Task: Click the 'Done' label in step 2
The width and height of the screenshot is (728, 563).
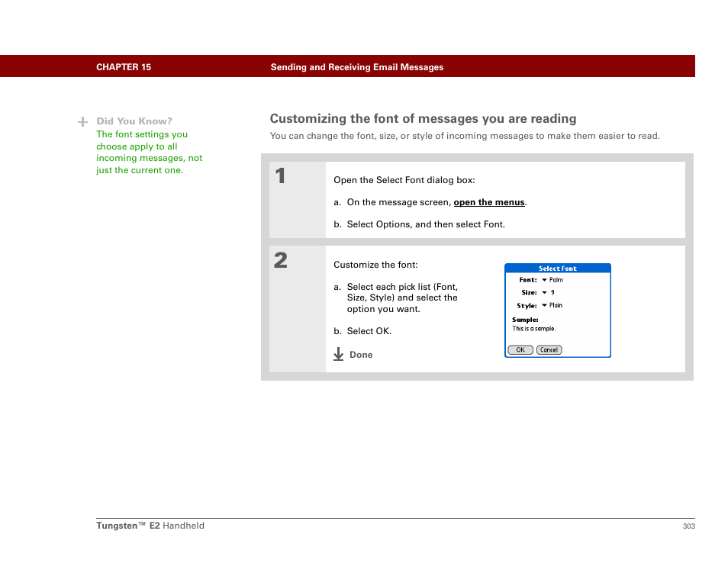Action: (x=361, y=355)
